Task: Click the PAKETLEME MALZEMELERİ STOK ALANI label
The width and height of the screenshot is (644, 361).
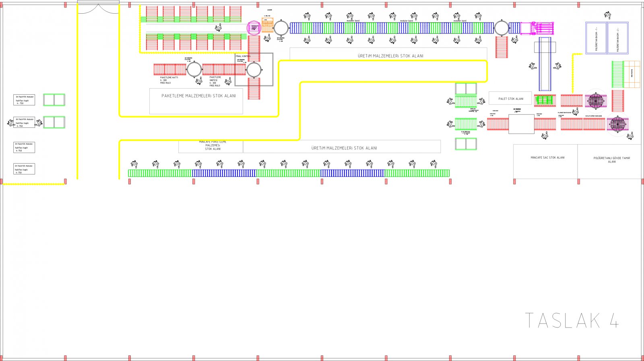Action: (198, 96)
